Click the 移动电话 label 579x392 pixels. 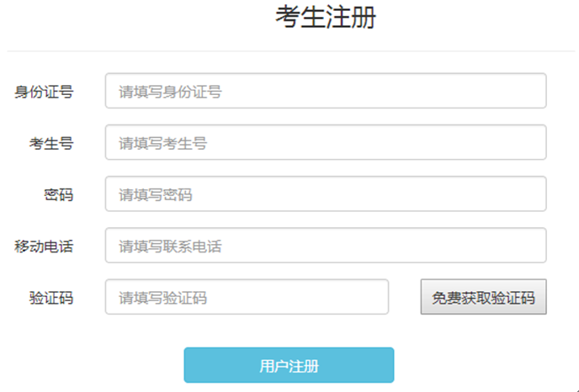pos(44,246)
